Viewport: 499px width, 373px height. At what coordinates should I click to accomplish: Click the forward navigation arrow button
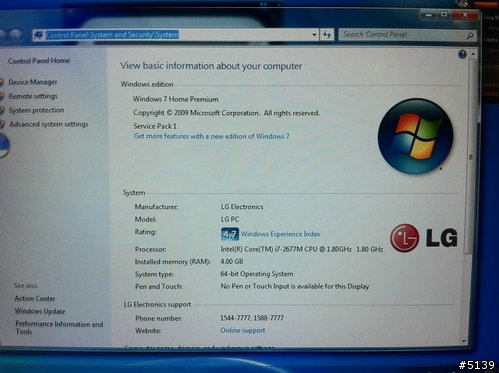pos(15,35)
